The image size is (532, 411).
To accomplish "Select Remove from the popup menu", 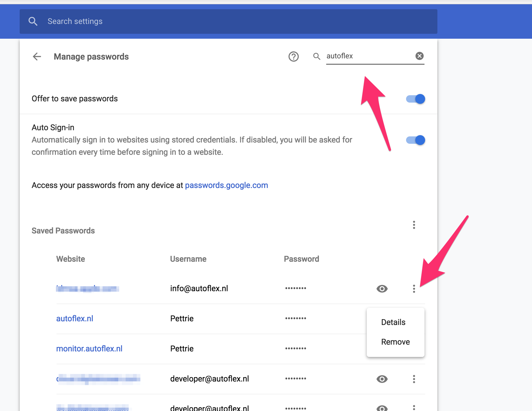I will point(395,342).
